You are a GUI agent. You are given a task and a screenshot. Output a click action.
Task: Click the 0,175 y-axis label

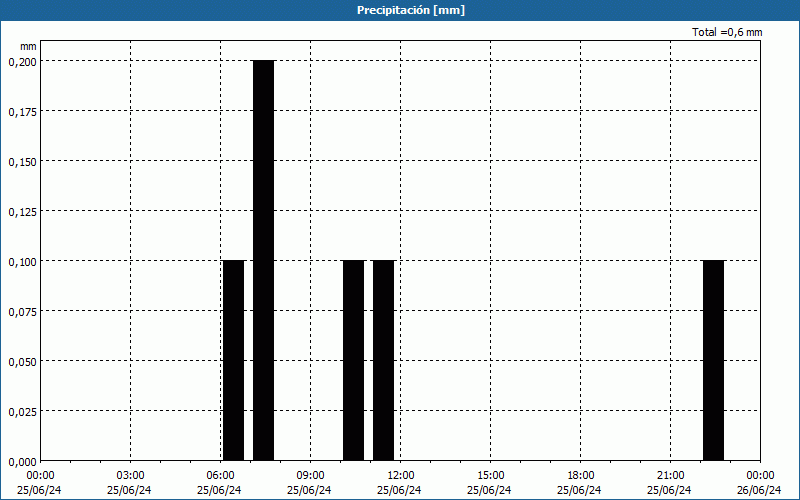click(22, 112)
